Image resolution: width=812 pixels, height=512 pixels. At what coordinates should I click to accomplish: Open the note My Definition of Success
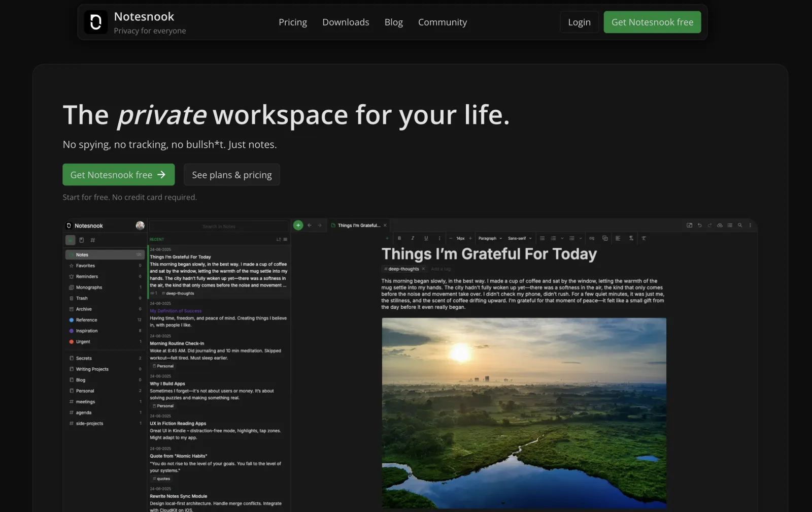[219, 314]
